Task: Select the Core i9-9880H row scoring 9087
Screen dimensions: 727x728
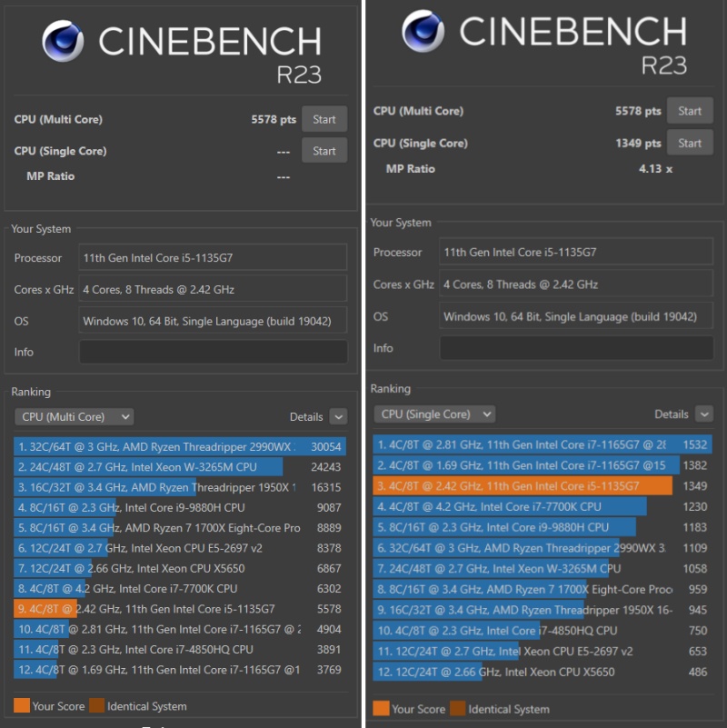Action: click(180, 507)
